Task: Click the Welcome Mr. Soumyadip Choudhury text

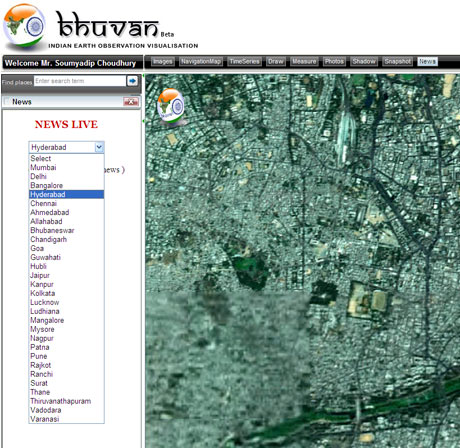Action: point(70,63)
